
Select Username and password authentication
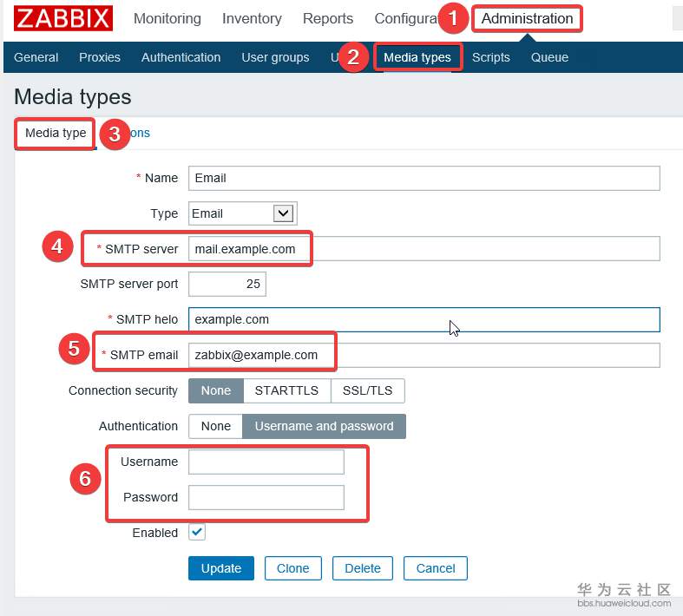coord(324,426)
